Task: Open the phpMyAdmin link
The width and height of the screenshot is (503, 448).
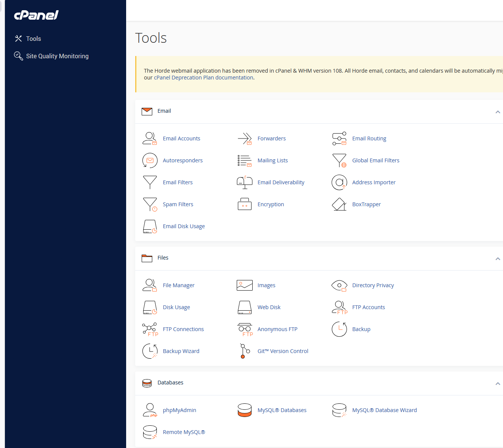Action: coord(180,410)
